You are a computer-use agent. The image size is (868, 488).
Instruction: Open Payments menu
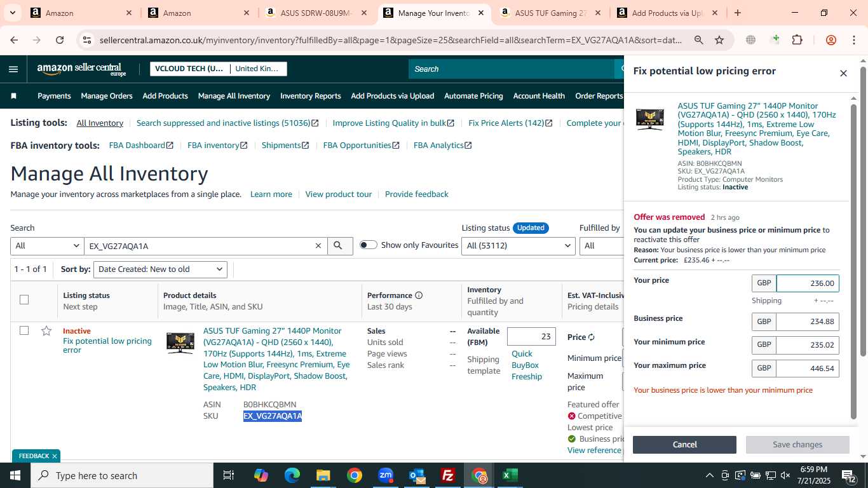pyautogui.click(x=54, y=96)
